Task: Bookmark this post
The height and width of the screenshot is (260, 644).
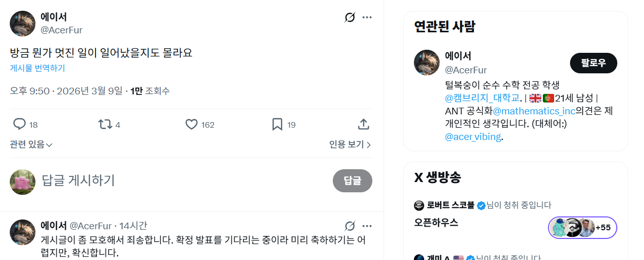Action: click(277, 124)
